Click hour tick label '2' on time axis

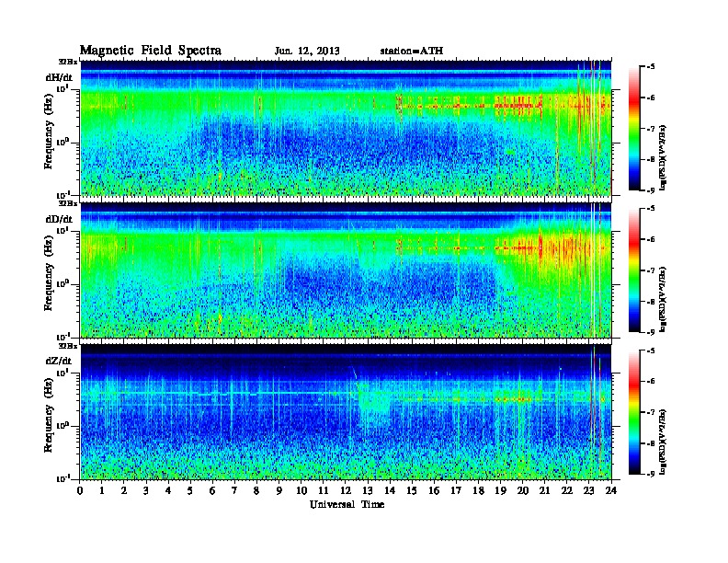pyautogui.click(x=124, y=491)
